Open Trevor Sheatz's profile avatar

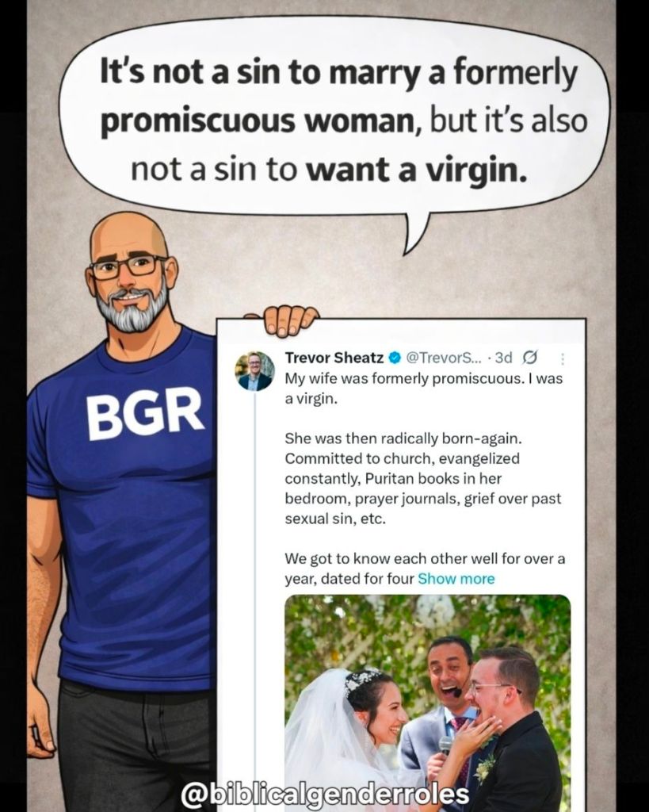(x=254, y=371)
